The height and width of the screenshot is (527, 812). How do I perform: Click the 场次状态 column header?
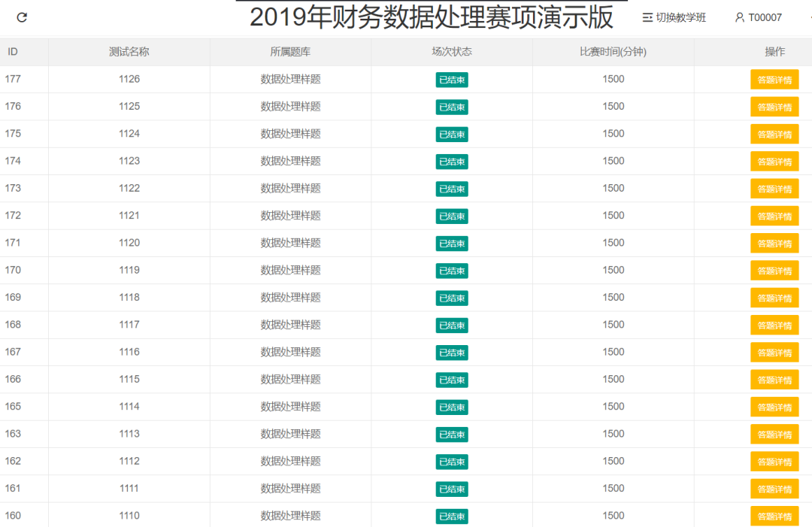(452, 52)
